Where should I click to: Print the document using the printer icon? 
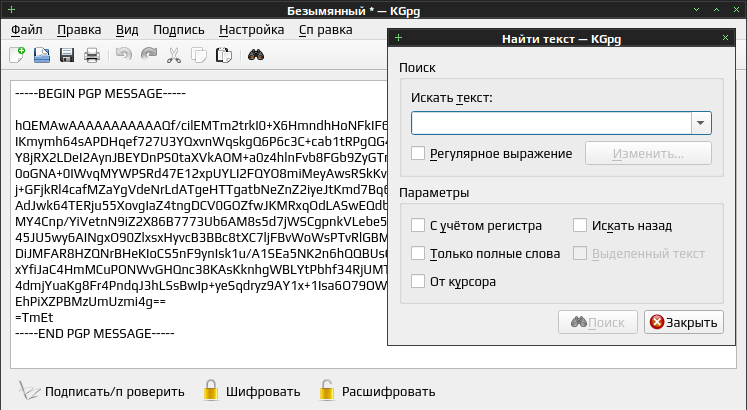91,55
